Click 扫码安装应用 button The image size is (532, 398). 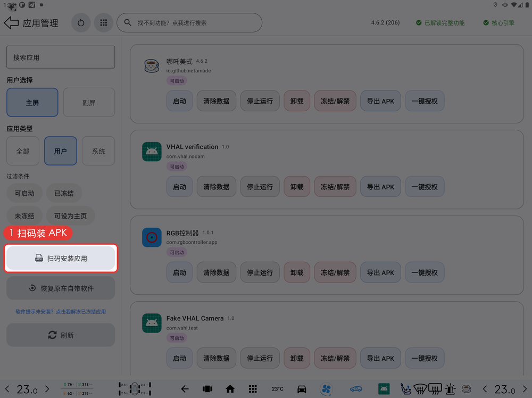[x=61, y=258]
